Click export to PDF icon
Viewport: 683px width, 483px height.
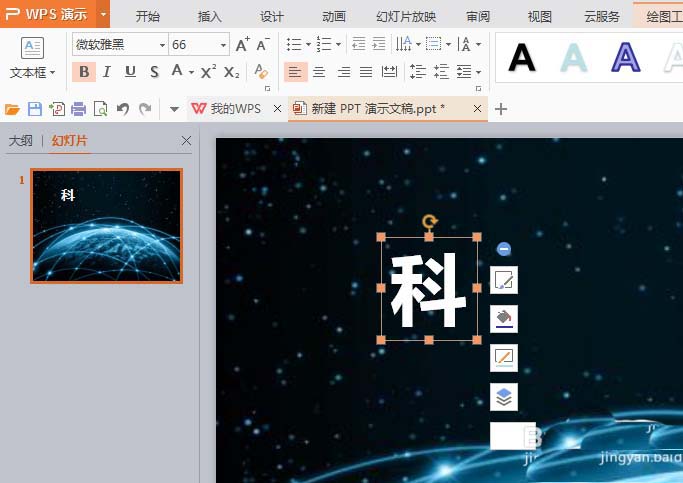[x=57, y=109]
